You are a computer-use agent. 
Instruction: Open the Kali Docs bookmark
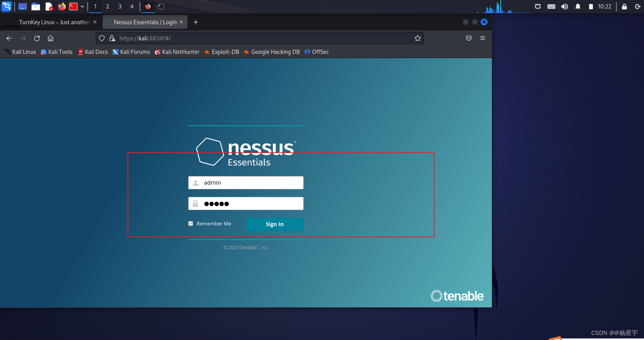pos(93,52)
